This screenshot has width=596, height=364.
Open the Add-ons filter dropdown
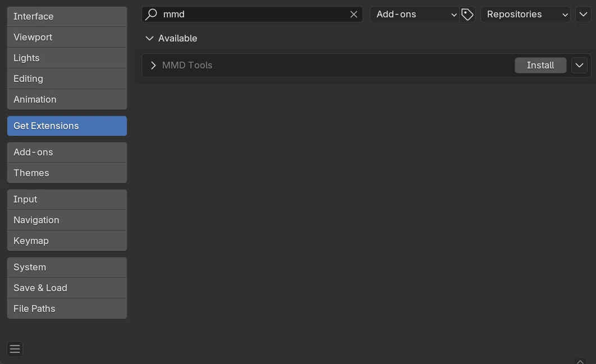(x=415, y=15)
